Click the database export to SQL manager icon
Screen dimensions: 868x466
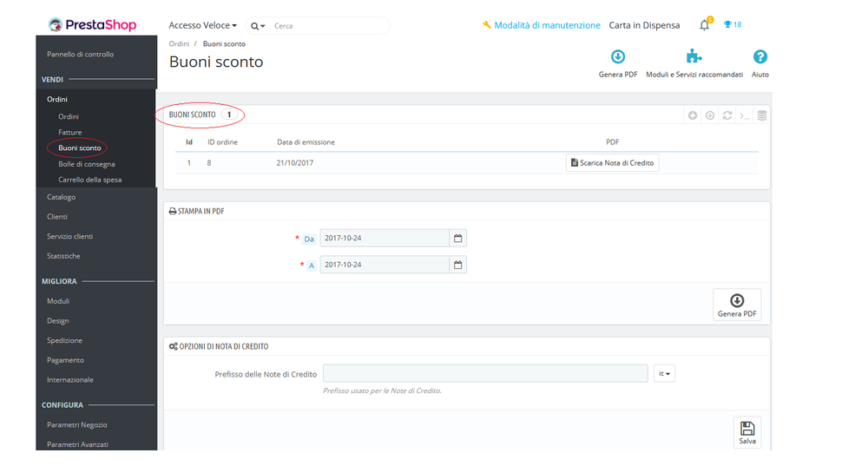(x=762, y=115)
